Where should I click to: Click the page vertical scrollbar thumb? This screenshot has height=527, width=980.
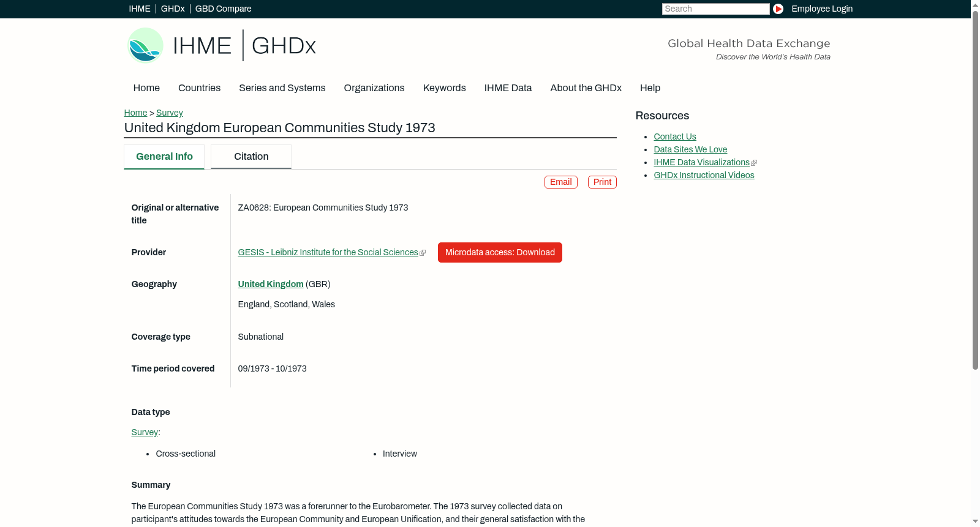tap(975, 190)
